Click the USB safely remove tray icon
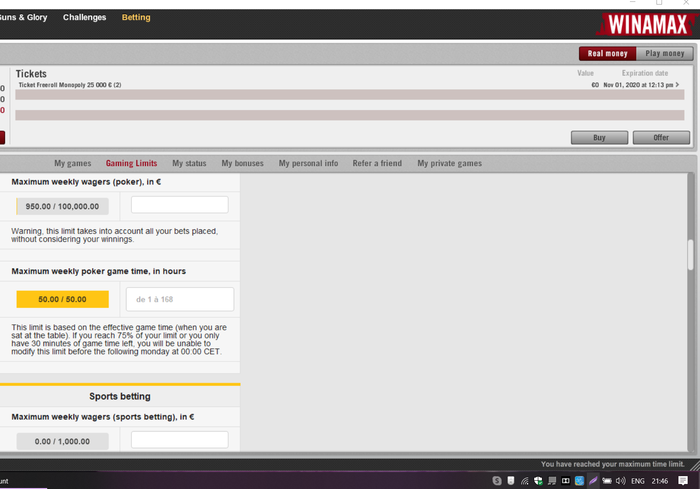Screen dimensions: 700x489 pos(511,481)
